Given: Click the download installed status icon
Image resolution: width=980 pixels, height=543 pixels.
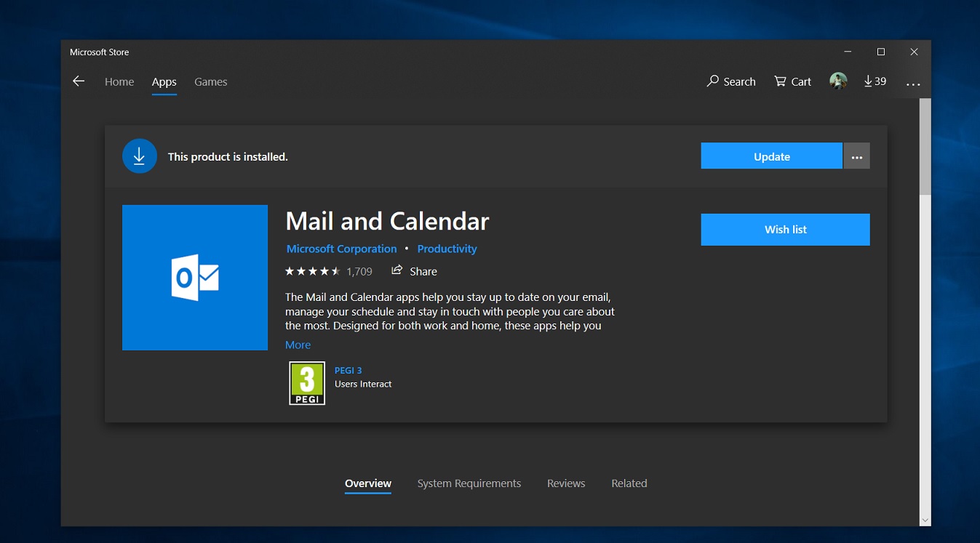Looking at the screenshot, I should coord(139,156).
